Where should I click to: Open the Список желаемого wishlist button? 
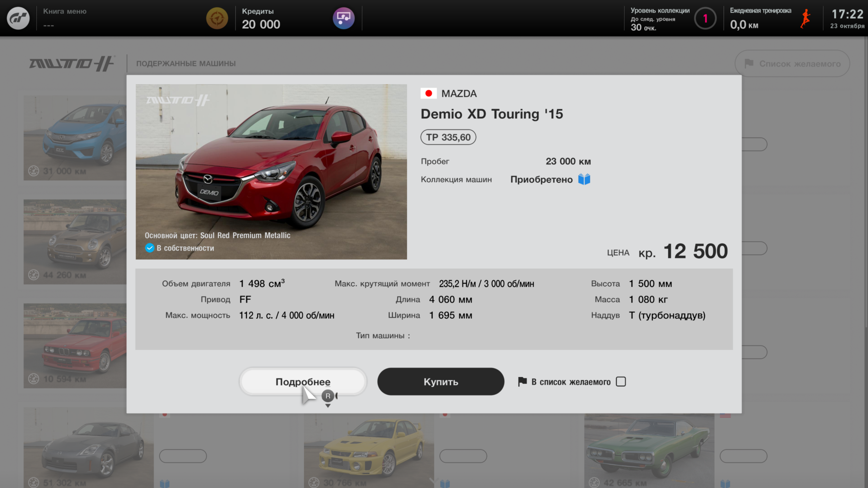point(792,64)
